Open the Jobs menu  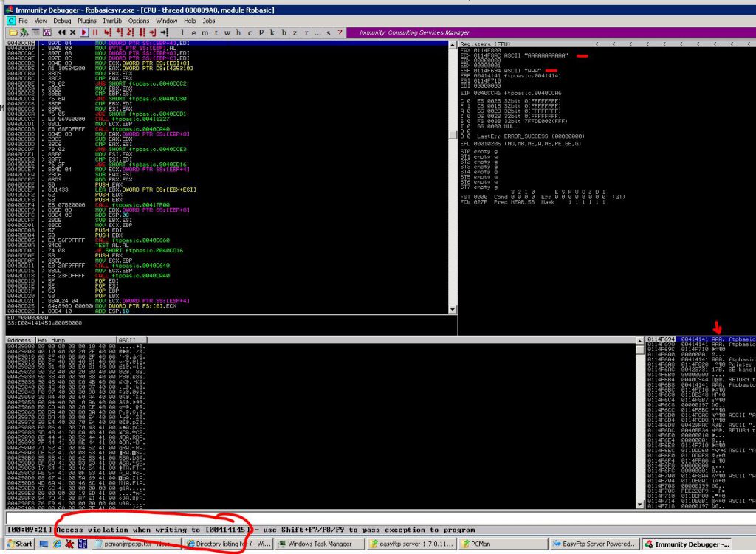[209, 21]
